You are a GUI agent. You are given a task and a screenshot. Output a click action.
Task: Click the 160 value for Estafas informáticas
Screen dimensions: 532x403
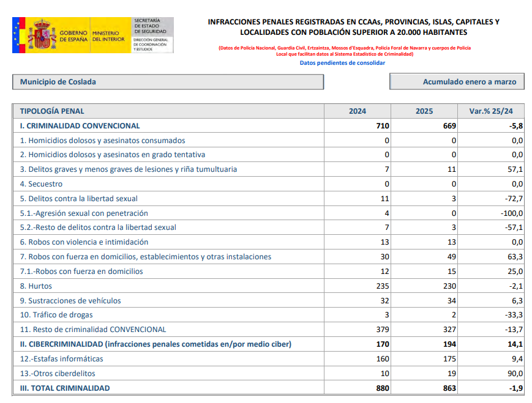click(383, 358)
